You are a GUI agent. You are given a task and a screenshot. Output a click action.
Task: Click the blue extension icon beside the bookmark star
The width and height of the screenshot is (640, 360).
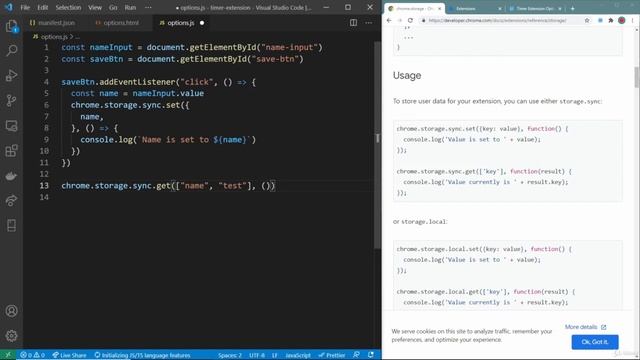pos(600,20)
